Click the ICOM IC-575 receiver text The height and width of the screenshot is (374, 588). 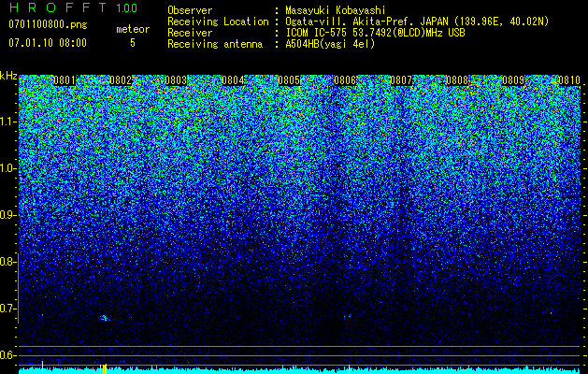tap(375, 33)
